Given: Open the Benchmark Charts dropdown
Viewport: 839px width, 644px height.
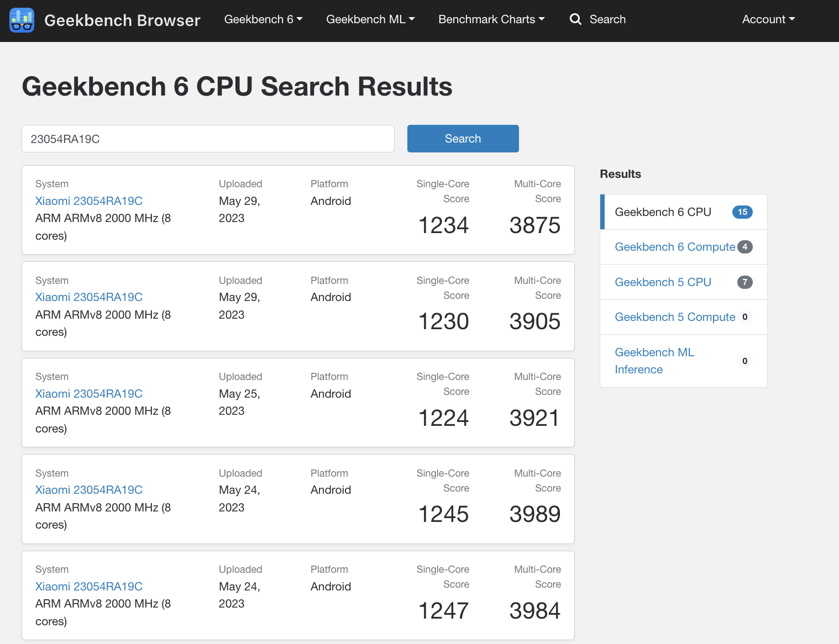Looking at the screenshot, I should (x=491, y=19).
